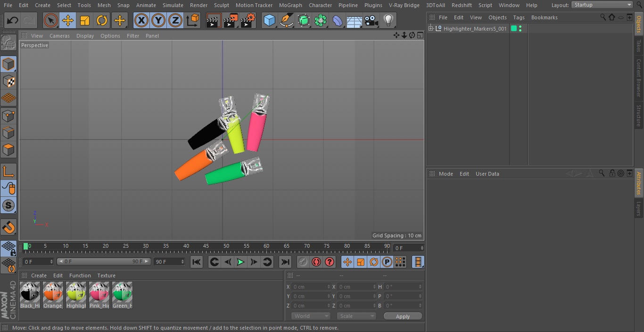Toggle Y axis lock
Screen dimensions: 644x332
click(158, 20)
